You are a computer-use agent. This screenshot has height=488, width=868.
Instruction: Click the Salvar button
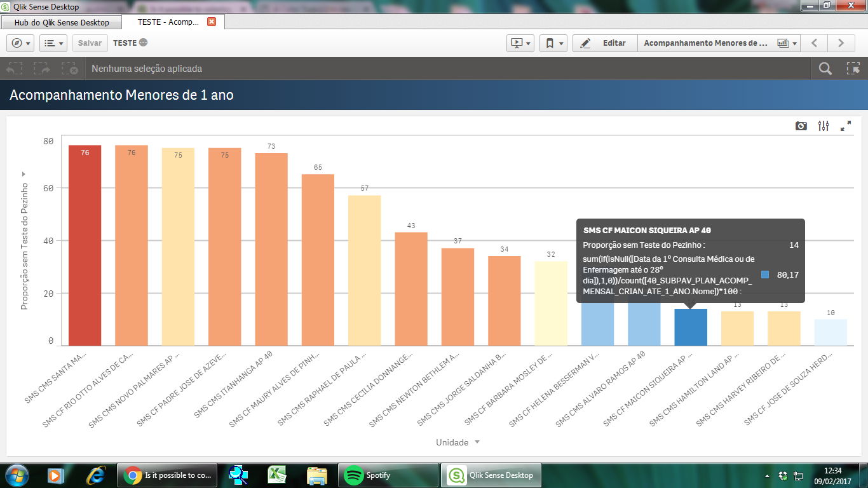point(90,43)
